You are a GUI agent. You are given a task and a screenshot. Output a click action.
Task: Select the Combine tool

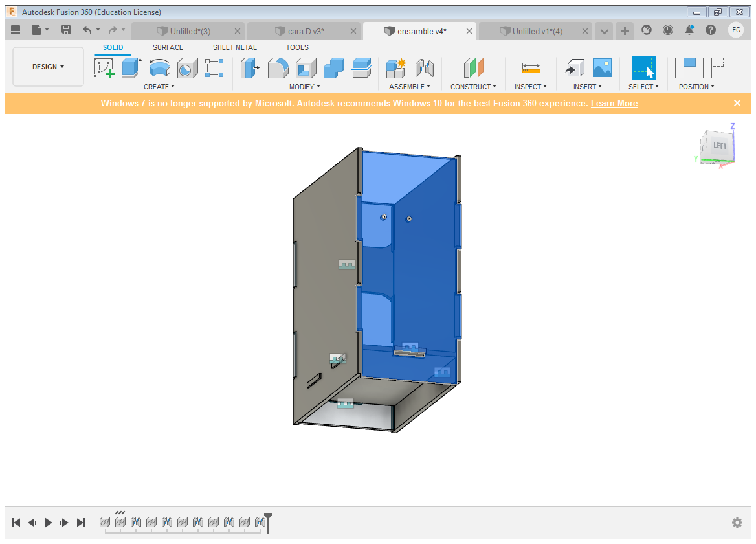click(x=333, y=67)
